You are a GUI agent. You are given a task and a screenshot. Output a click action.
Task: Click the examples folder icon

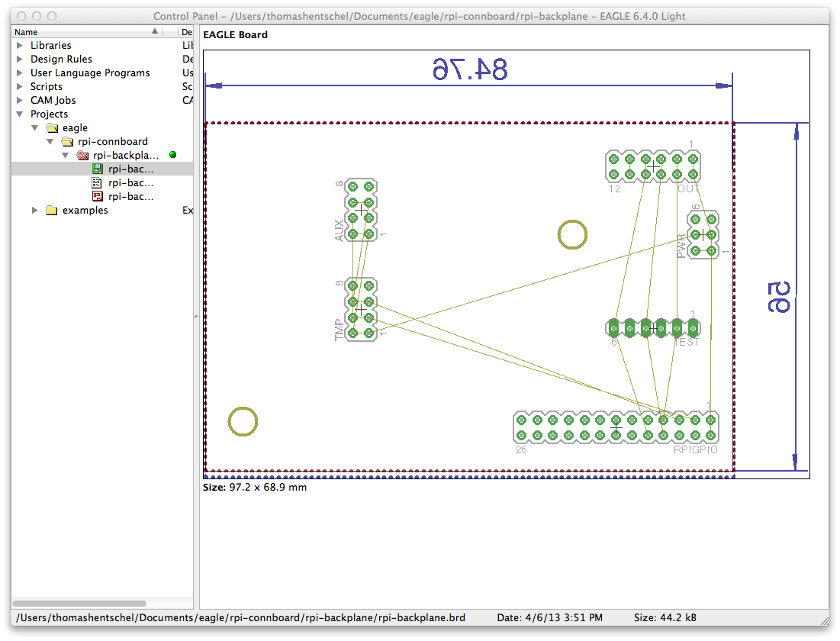coord(51,210)
